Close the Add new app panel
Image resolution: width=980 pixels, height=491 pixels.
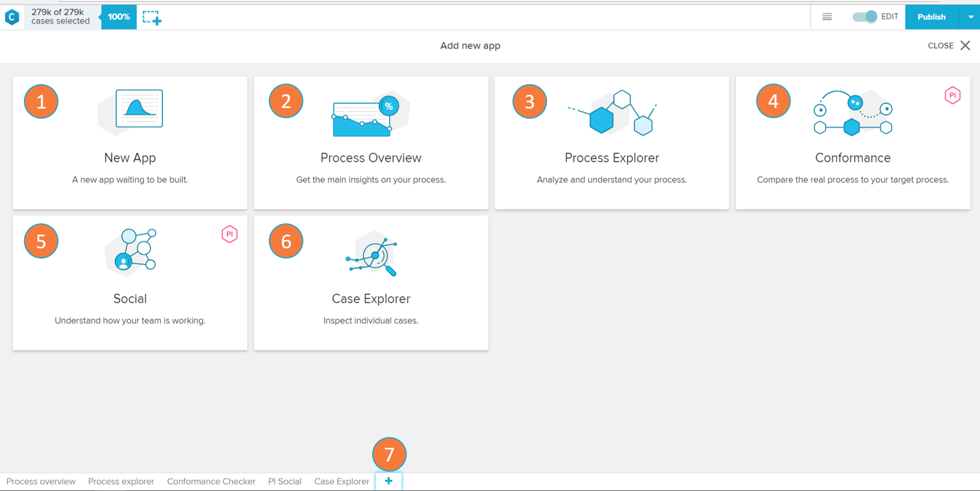point(965,45)
